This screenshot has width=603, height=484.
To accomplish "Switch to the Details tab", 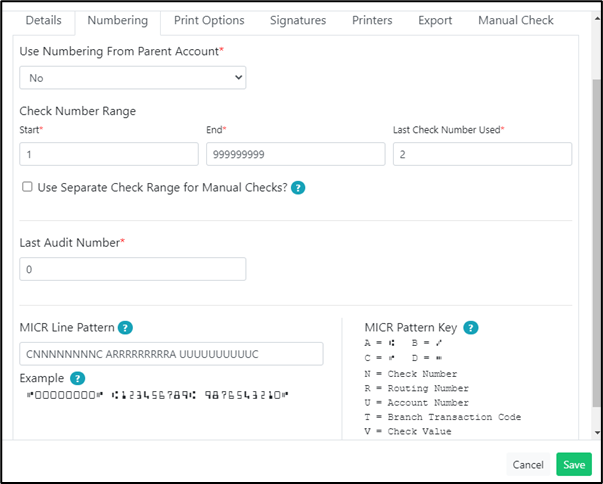I will pos(43,20).
